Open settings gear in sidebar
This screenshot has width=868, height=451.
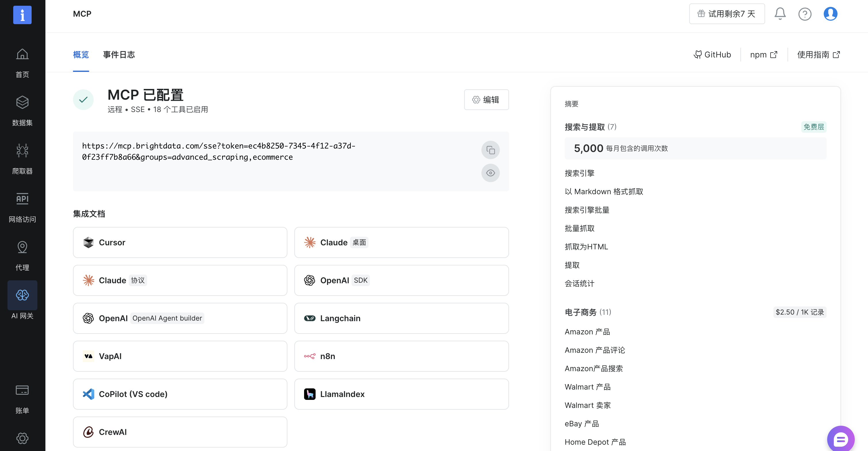click(22, 438)
